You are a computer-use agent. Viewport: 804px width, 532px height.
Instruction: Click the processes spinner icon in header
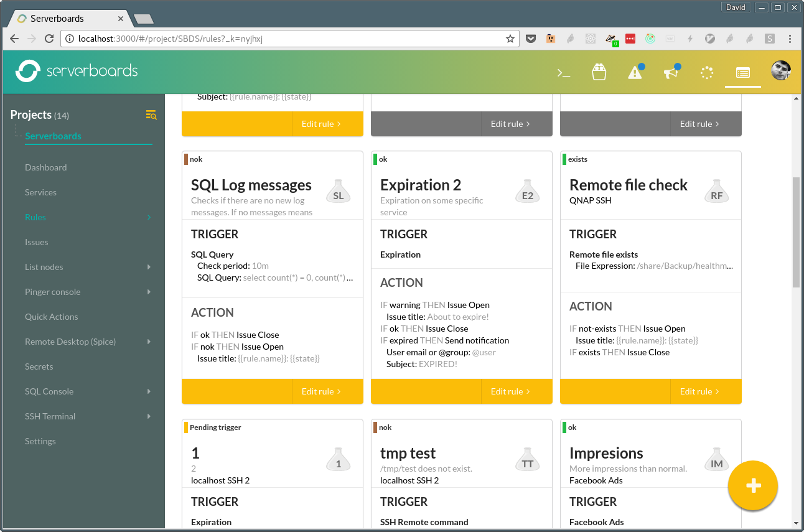707,73
